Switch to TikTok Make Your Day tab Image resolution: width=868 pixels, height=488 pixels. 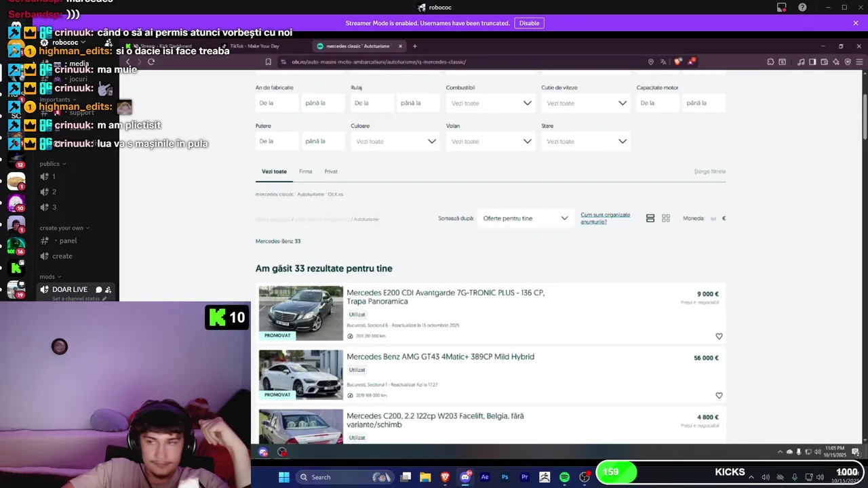(x=254, y=46)
